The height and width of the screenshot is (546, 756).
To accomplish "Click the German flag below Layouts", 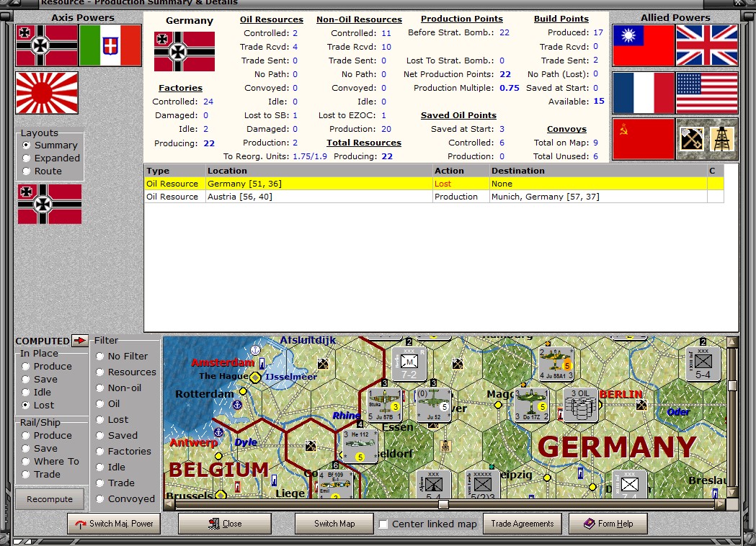I will click(x=50, y=205).
